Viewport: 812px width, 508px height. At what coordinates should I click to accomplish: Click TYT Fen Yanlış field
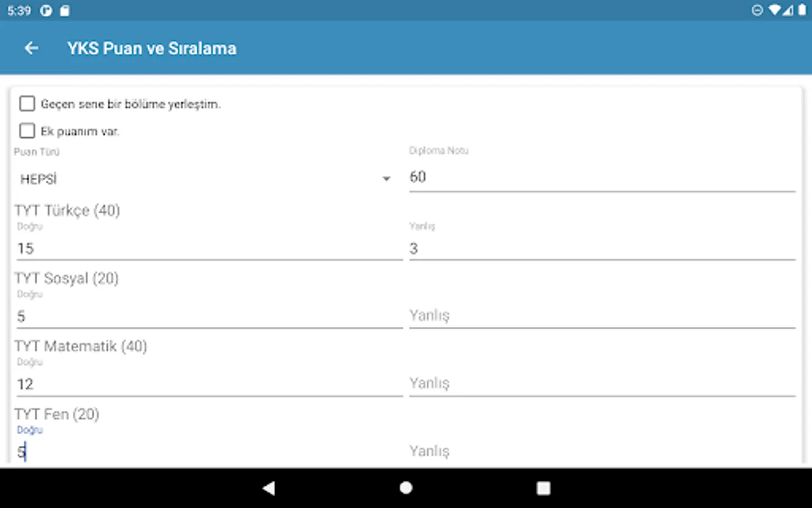pos(602,451)
